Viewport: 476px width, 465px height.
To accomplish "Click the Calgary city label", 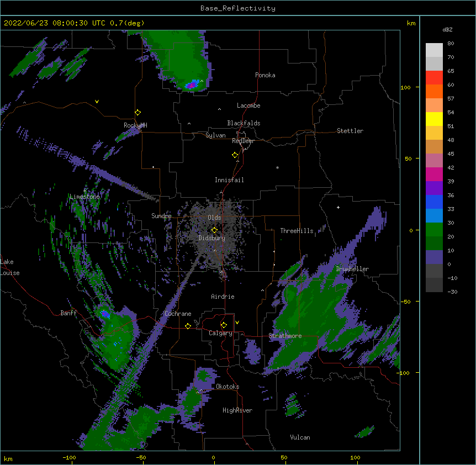I will point(220,333).
